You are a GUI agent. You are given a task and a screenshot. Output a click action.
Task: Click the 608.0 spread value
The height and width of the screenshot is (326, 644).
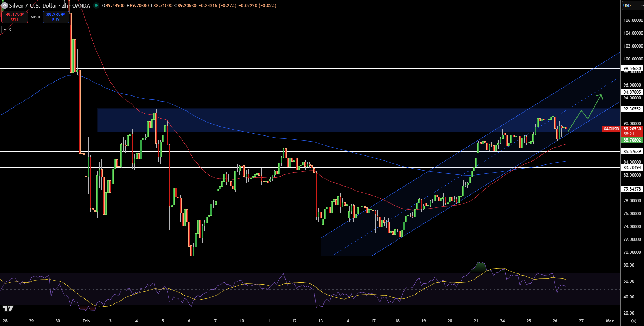[35, 17]
